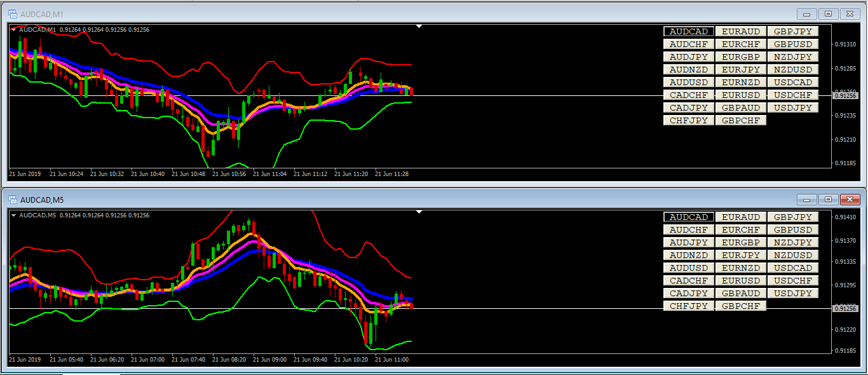This screenshot has width=868, height=375.
Task: Load GBPAUD in the M1 window
Action: [x=741, y=107]
